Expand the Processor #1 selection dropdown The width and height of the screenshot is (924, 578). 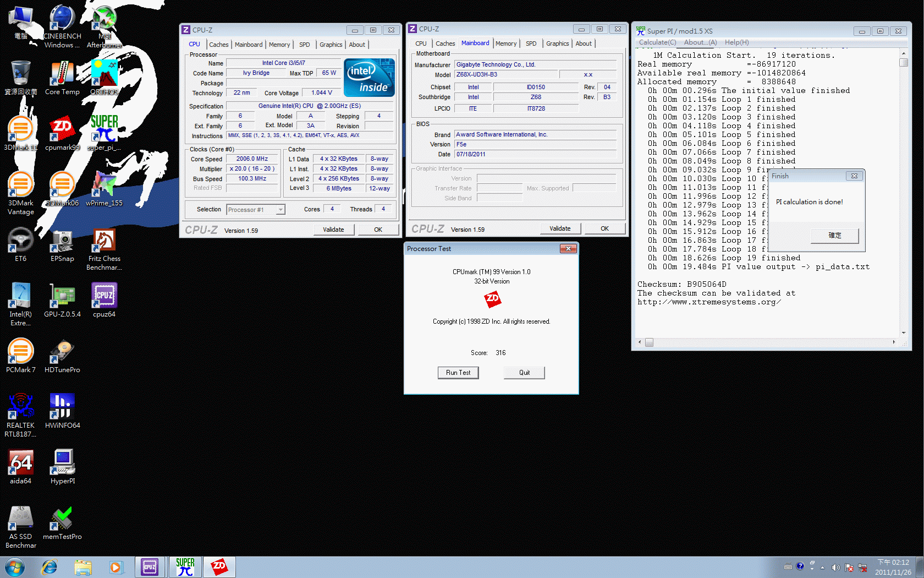pos(280,210)
